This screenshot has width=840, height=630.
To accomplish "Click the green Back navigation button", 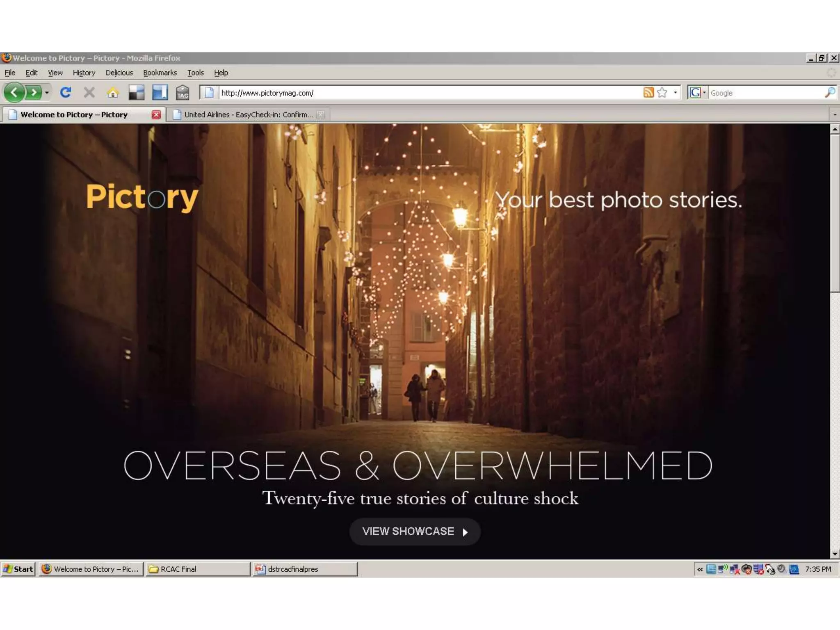I will point(14,92).
